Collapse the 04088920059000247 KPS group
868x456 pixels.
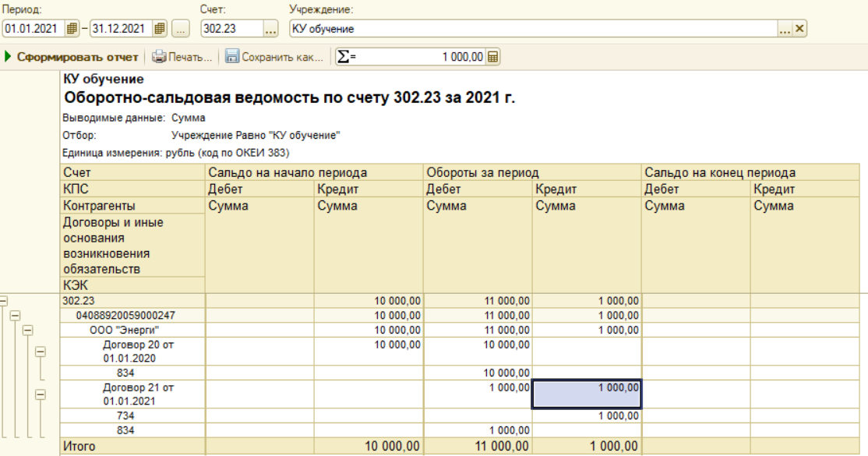(15, 316)
